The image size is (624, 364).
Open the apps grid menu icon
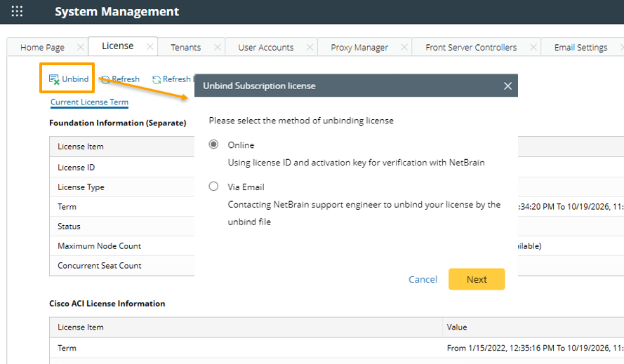pos(17,12)
